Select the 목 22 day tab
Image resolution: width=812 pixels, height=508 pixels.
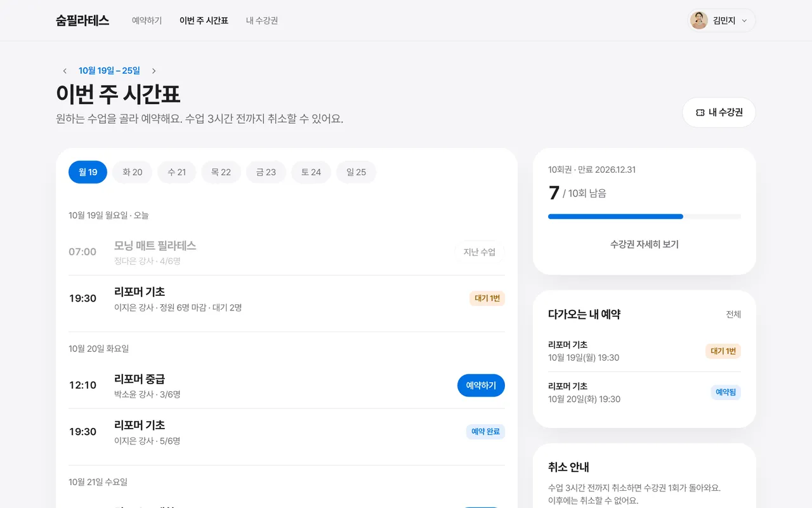(221, 172)
